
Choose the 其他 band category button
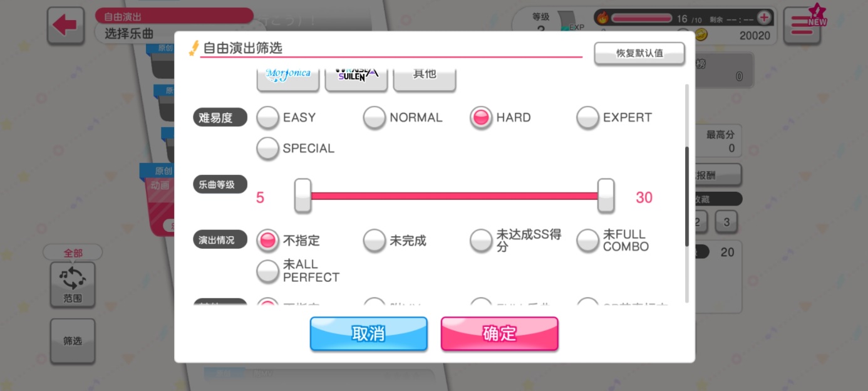tap(425, 74)
